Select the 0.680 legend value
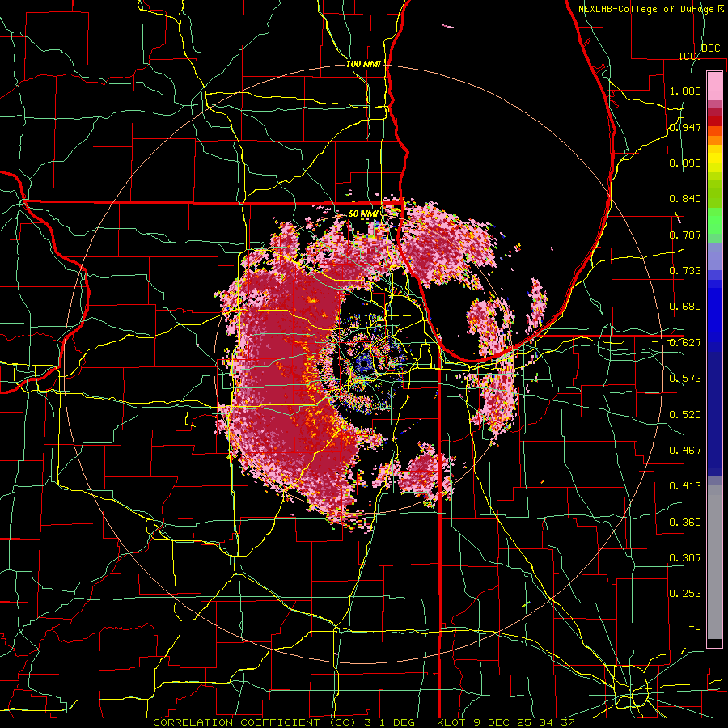This screenshot has width=728, height=728. click(685, 307)
